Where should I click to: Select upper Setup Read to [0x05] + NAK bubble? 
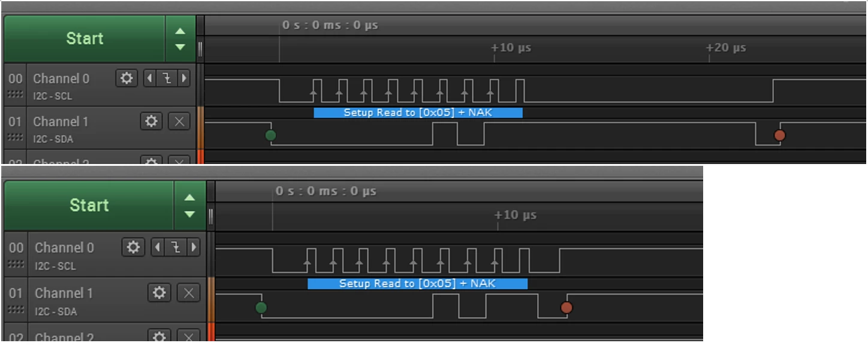418,113
